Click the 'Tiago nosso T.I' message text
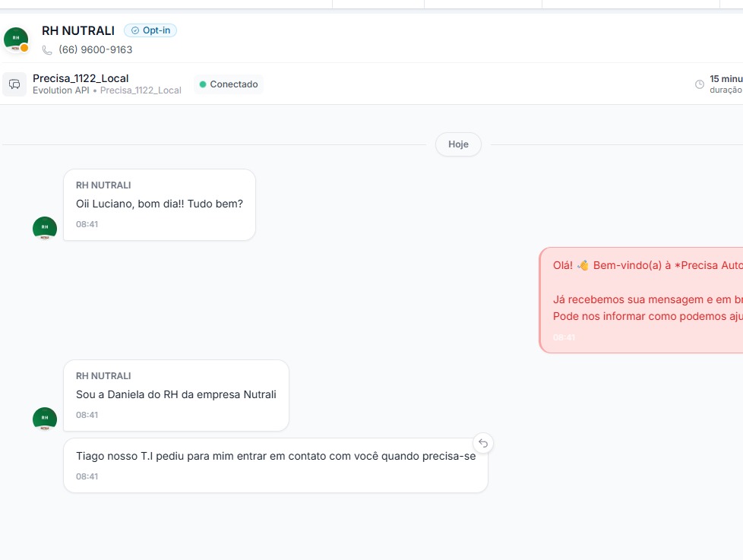This screenshot has width=743, height=560. point(276,456)
